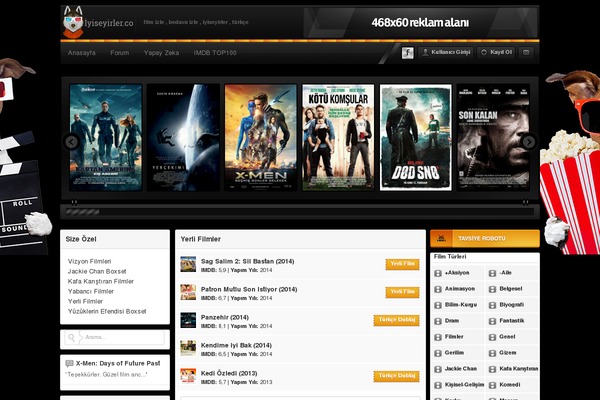Click the icon beside Gizem genre

(x=492, y=353)
